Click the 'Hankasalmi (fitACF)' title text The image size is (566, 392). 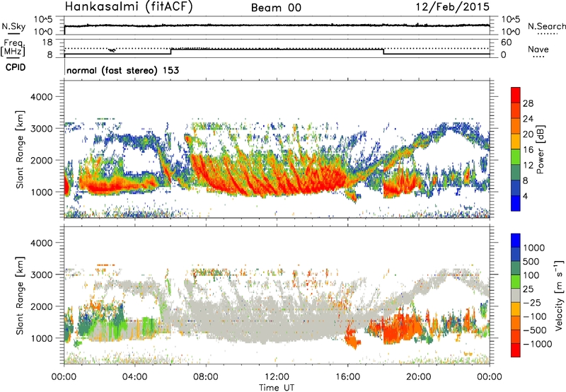tap(129, 7)
